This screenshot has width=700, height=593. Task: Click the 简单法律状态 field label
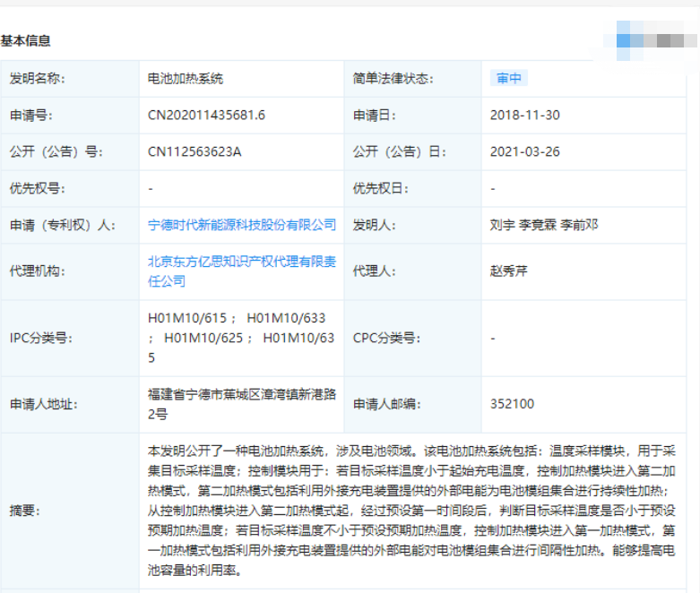click(x=393, y=79)
